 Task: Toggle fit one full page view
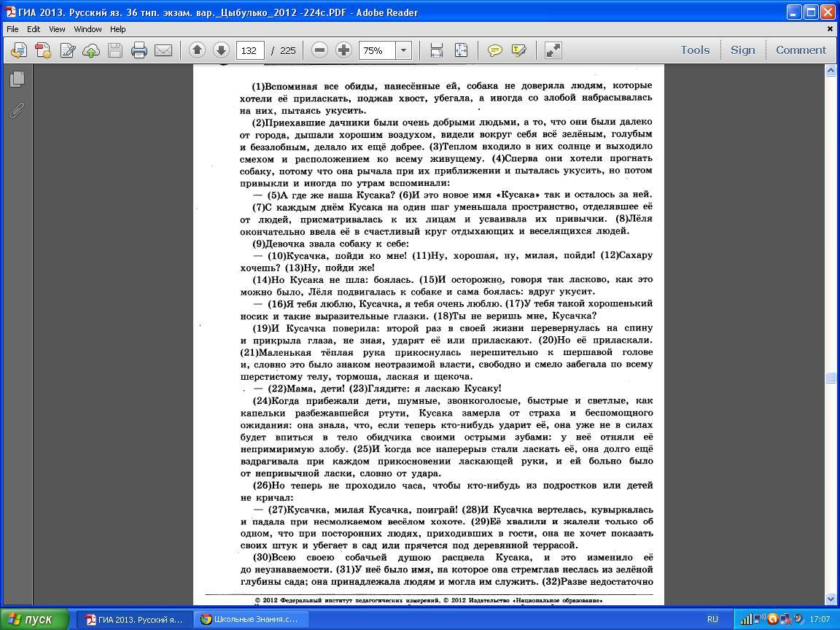point(461,50)
